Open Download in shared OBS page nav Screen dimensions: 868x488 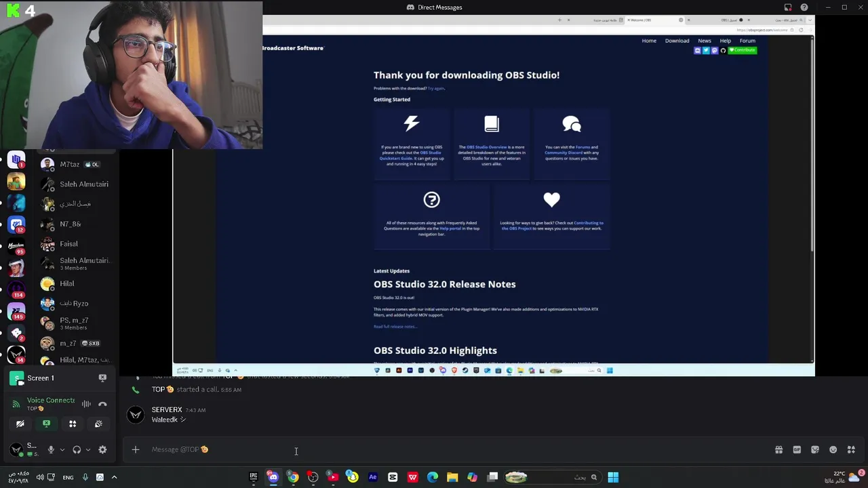click(x=677, y=41)
